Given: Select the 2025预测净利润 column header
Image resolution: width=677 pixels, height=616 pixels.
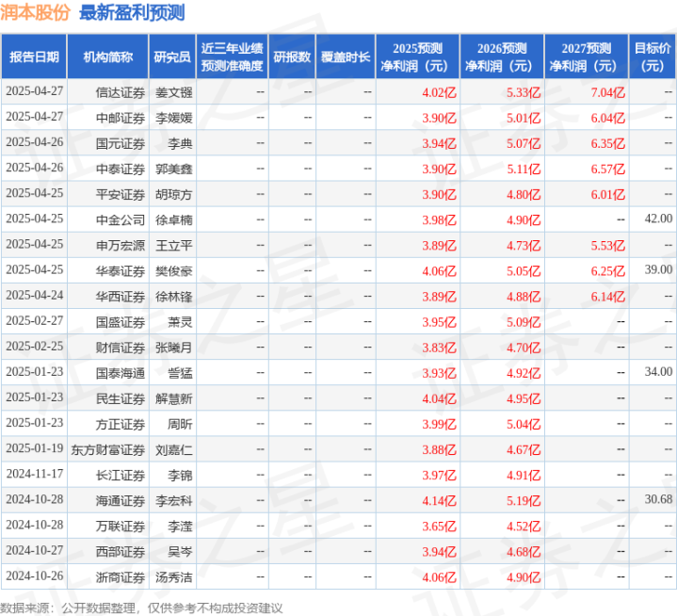Looking at the screenshot, I should point(417,57).
